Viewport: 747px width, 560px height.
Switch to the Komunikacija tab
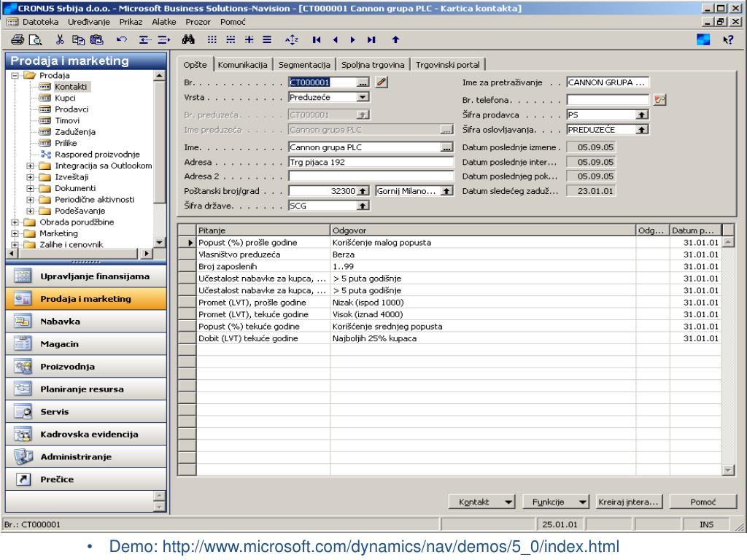[242, 65]
